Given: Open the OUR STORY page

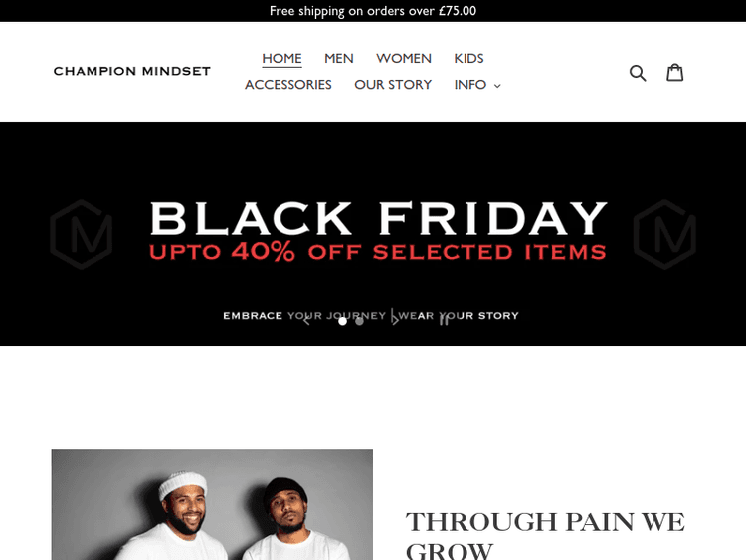Looking at the screenshot, I should click(x=393, y=85).
